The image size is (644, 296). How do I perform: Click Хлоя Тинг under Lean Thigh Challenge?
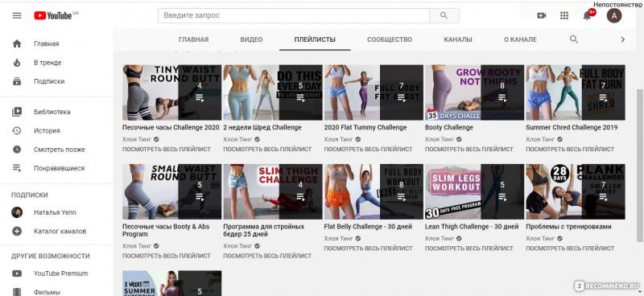coord(439,238)
